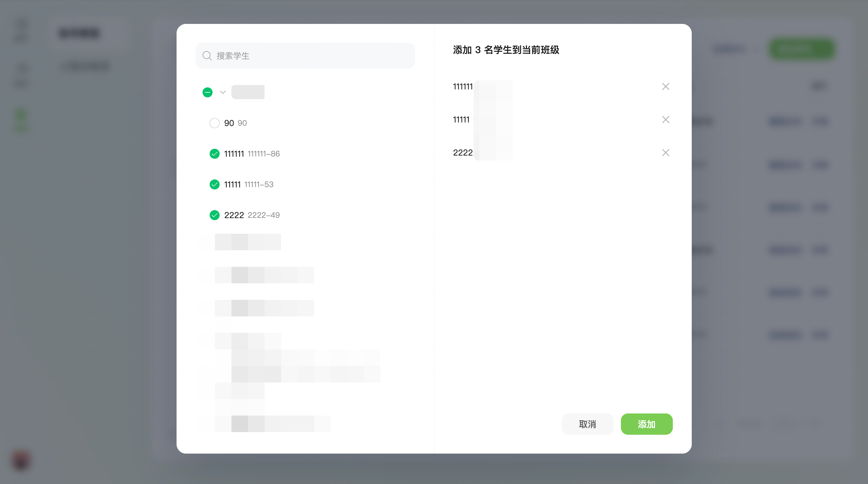The width and height of the screenshot is (868, 484).
Task: Remove student 2222 from selected list
Action: click(665, 153)
